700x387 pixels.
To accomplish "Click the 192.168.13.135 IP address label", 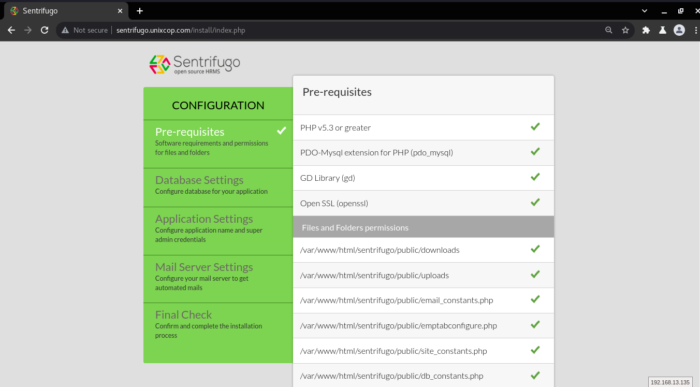I will click(670, 383).
